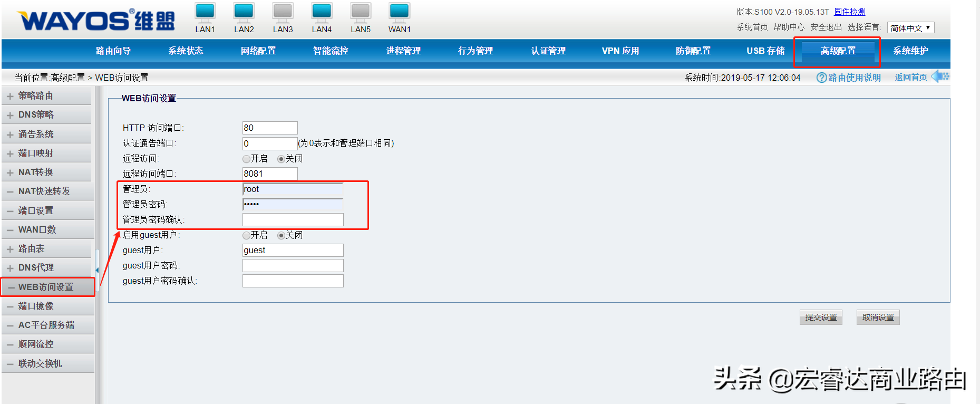Screen dimensions: 980x404
Task: Click the guest用户密码确认 field
Action: coord(293,281)
